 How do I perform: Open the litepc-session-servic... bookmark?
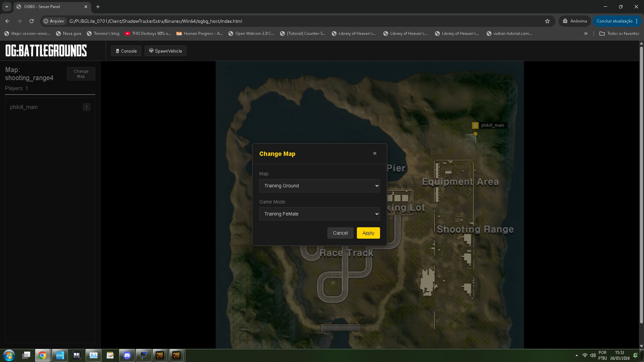pos(27,34)
